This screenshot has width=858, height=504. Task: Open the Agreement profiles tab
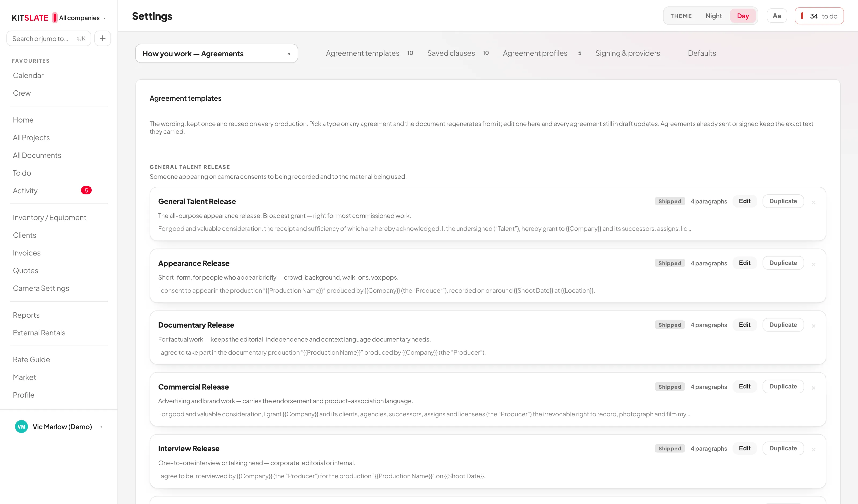pos(542,53)
